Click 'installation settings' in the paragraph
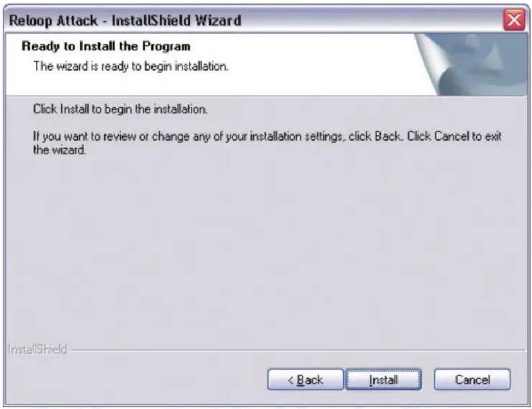The width and height of the screenshot is (532, 409). point(296,136)
